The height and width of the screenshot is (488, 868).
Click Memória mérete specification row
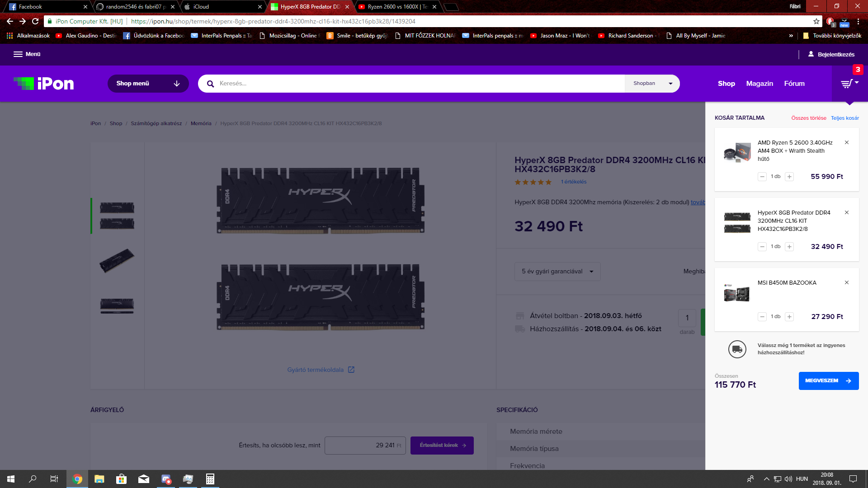(x=601, y=432)
